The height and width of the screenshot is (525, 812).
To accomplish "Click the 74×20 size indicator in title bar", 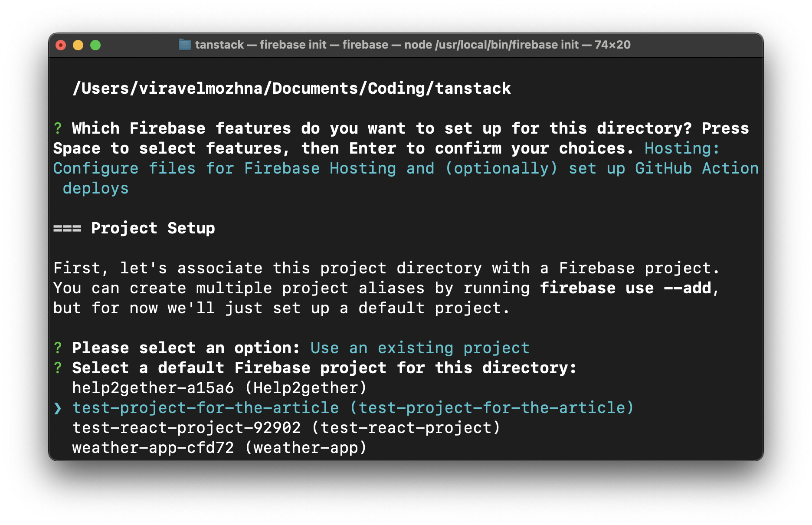I will click(x=612, y=44).
